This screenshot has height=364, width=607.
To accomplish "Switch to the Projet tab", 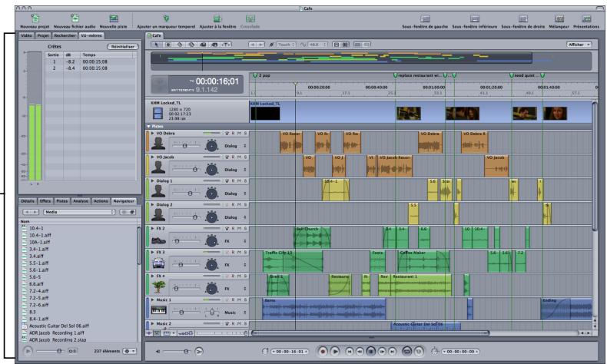I will pyautogui.click(x=43, y=35).
